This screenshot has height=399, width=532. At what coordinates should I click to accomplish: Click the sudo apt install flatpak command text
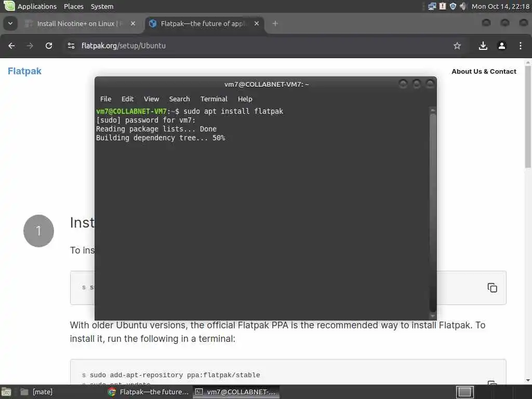[x=233, y=111]
